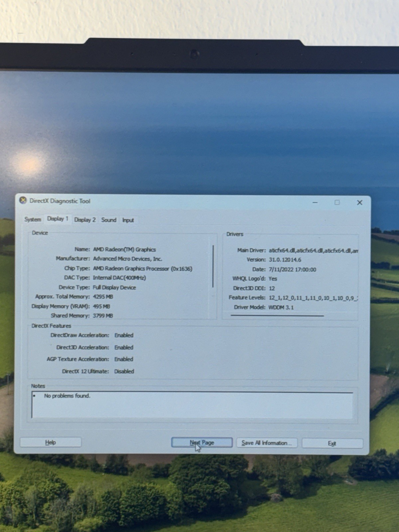Viewport: 399px width, 532px height.
Task: Open the Display 2 tab
Action: point(85,220)
